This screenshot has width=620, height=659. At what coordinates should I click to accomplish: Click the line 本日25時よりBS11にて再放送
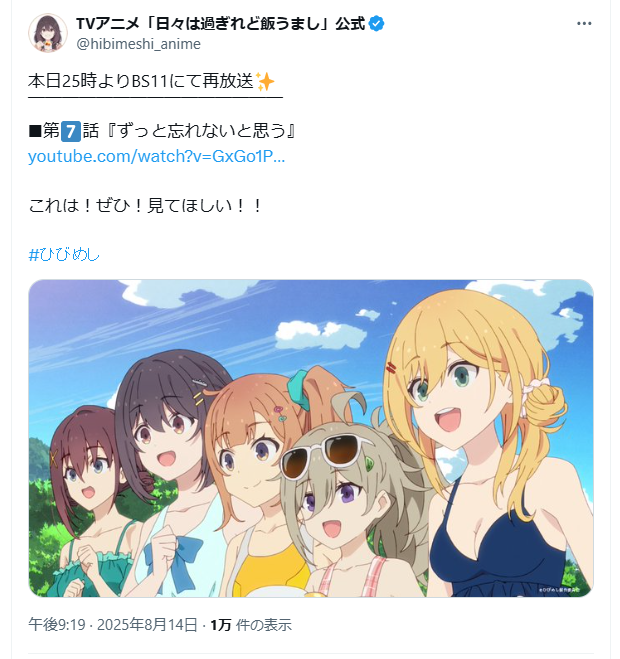pos(141,81)
